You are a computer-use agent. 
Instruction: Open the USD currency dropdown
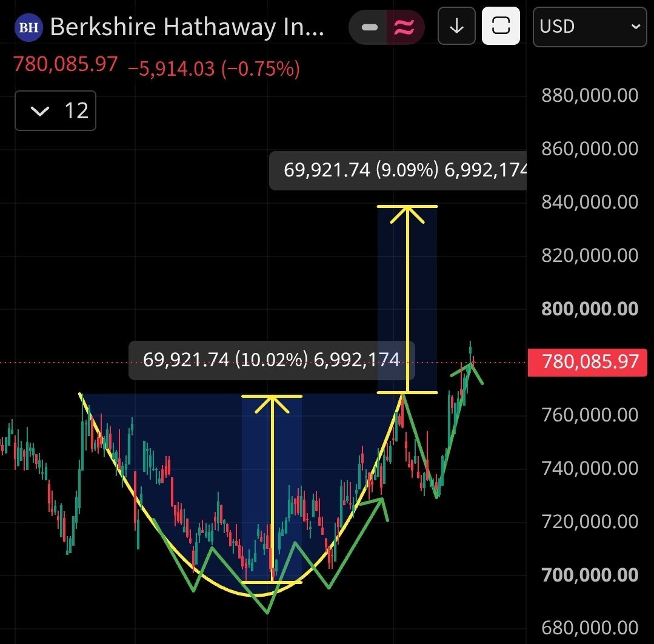pos(590,27)
